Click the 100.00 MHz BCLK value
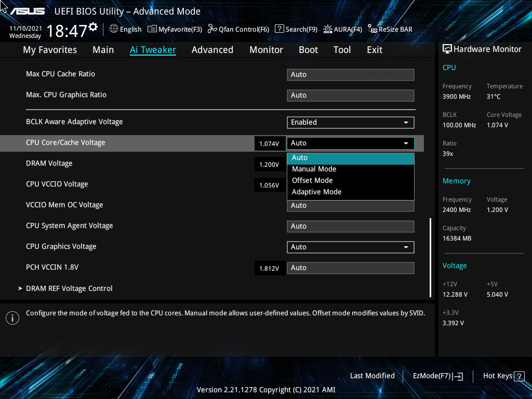The image size is (532, 399). point(459,125)
